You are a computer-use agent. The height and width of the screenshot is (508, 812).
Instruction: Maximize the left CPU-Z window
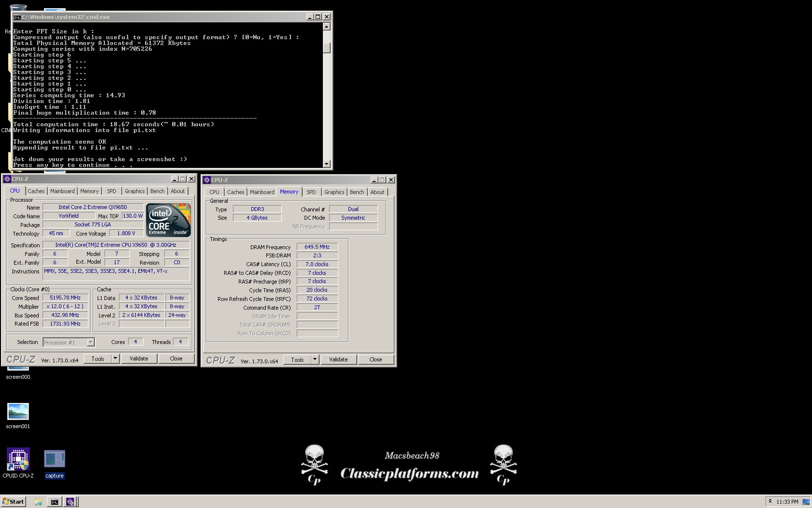click(x=183, y=179)
